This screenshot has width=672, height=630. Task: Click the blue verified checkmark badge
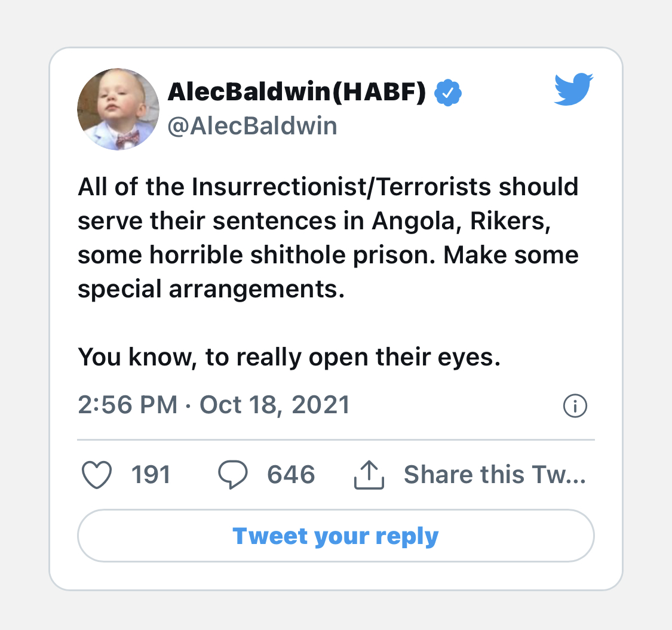click(x=447, y=93)
